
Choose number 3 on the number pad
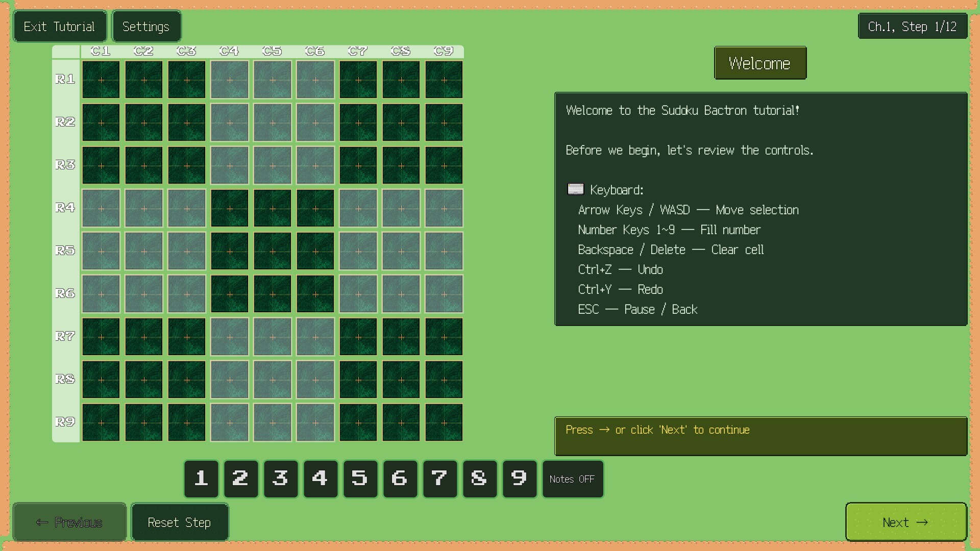(x=281, y=479)
